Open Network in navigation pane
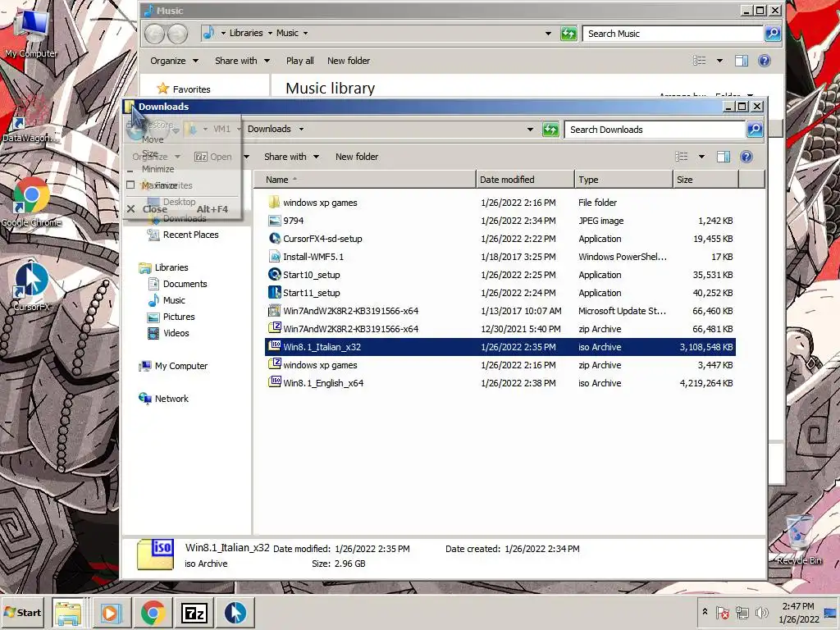This screenshot has width=840, height=630. pos(164,399)
